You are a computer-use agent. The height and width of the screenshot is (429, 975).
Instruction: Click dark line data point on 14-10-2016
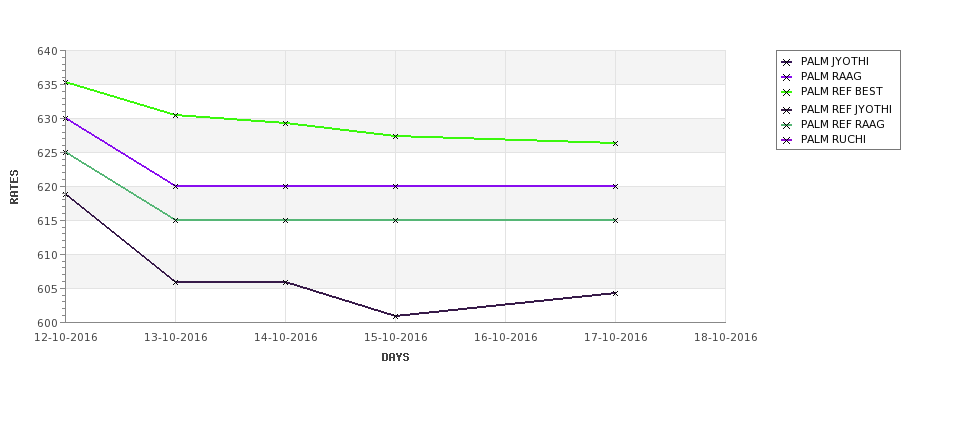click(285, 282)
